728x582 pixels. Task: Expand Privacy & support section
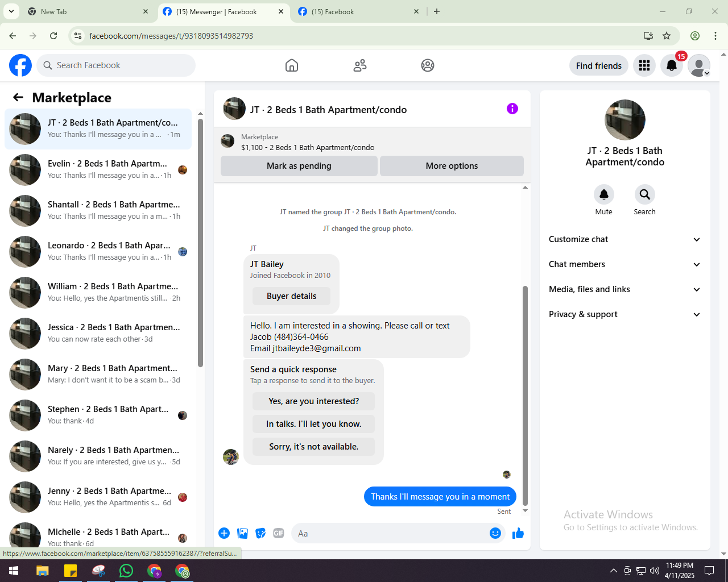(x=624, y=314)
